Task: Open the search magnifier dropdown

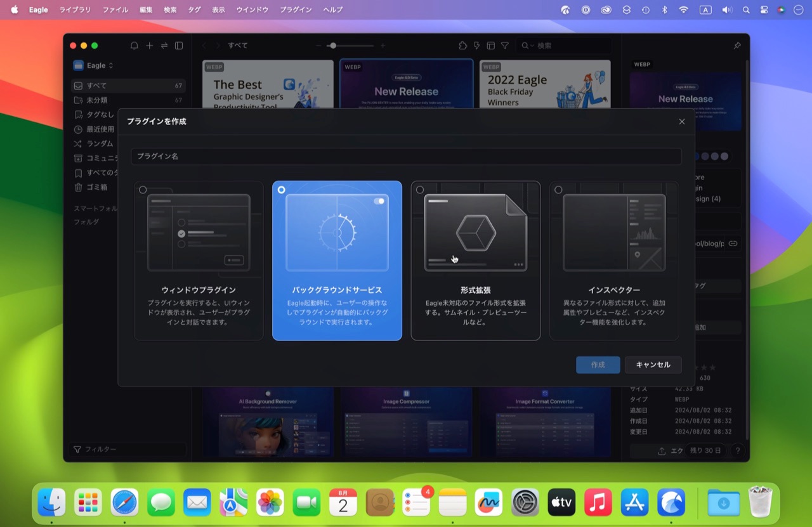Action: (x=527, y=46)
